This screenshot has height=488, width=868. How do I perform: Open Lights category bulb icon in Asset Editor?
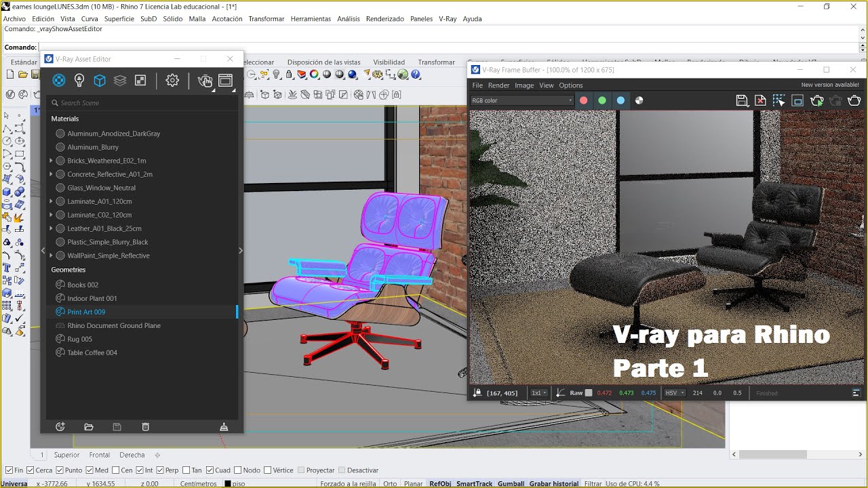[79, 81]
